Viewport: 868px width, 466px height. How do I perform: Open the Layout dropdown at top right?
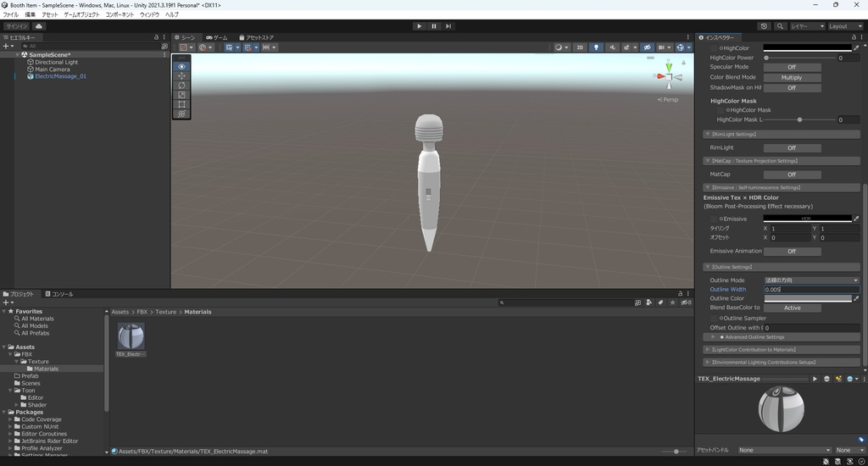[845, 26]
